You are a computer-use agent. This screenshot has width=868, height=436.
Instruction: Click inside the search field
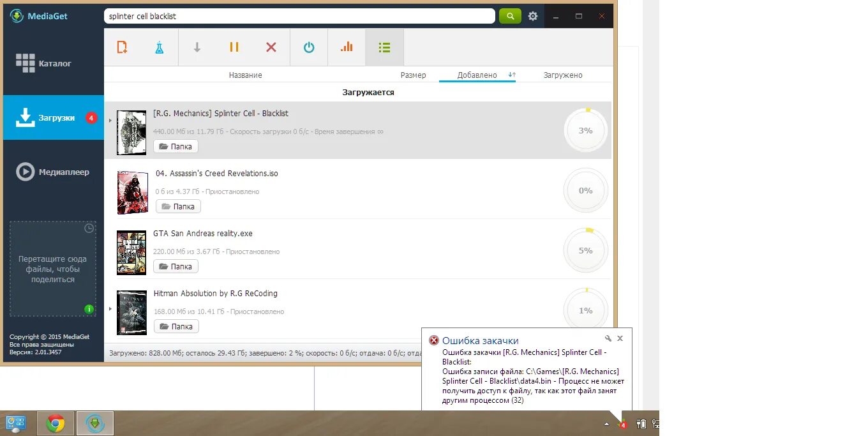pyautogui.click(x=299, y=16)
